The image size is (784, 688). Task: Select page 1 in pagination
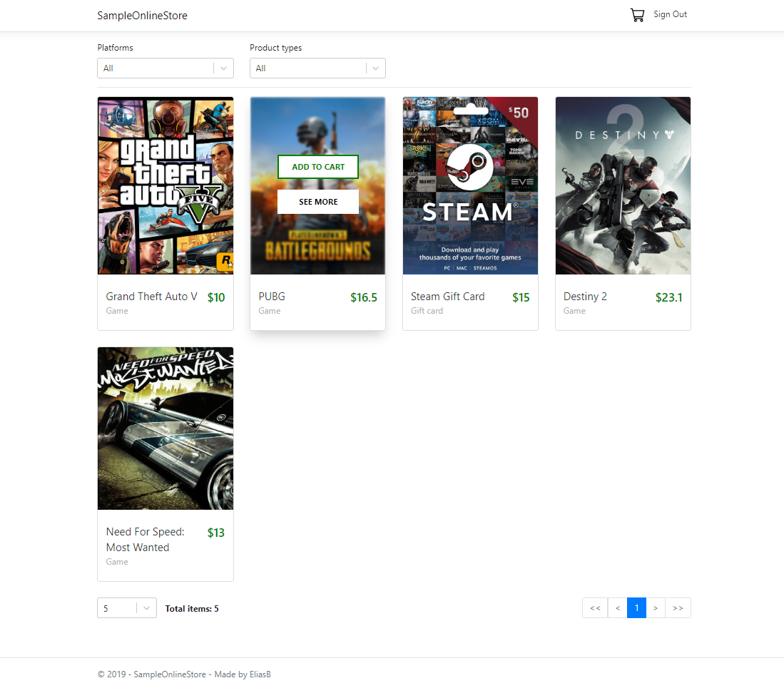636,608
